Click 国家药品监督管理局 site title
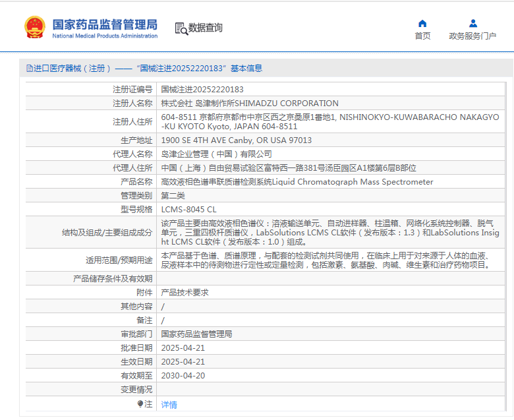 (105, 24)
